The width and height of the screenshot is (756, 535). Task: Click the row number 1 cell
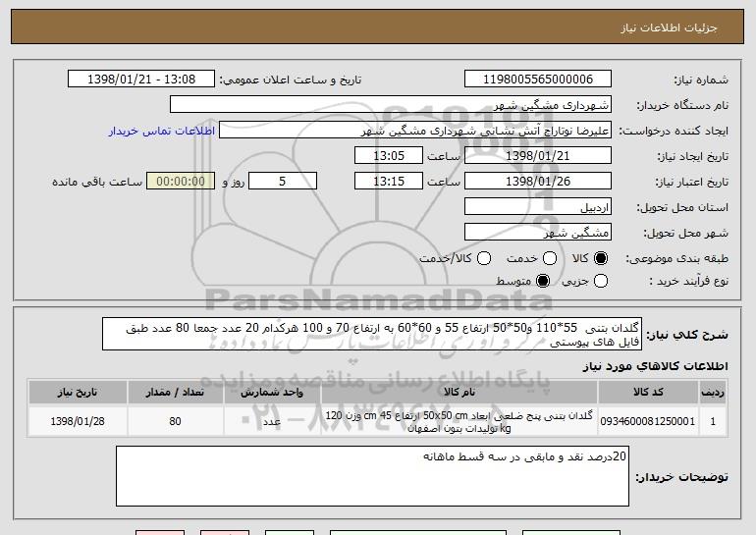pyautogui.click(x=713, y=421)
